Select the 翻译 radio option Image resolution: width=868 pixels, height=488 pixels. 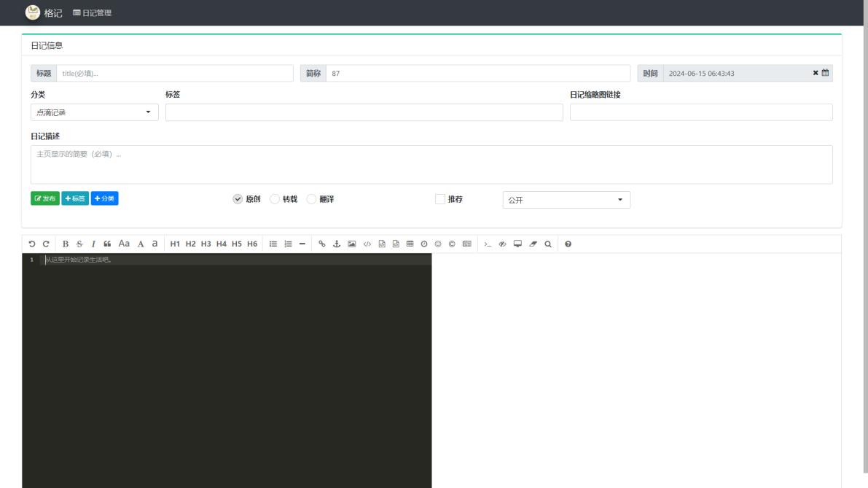[x=312, y=199]
